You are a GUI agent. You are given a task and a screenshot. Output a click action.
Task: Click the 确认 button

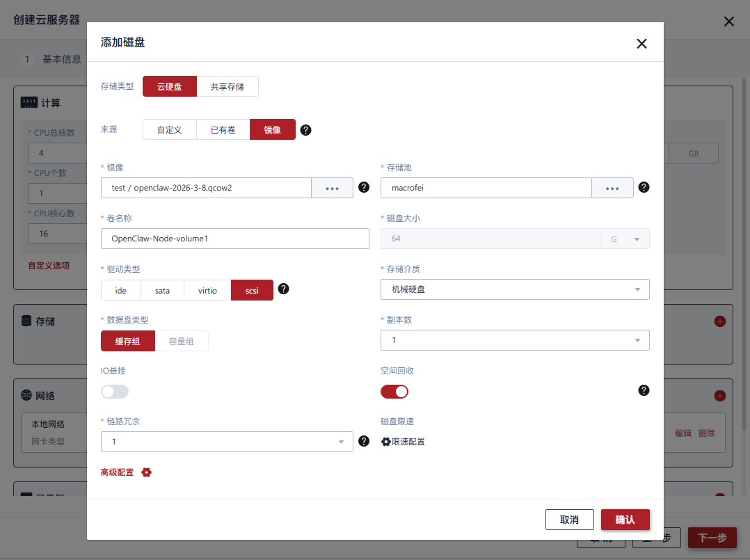625,520
